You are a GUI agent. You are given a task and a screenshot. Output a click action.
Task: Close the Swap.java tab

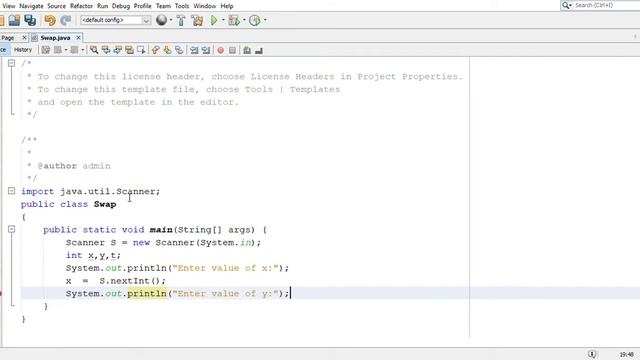pyautogui.click(x=78, y=38)
